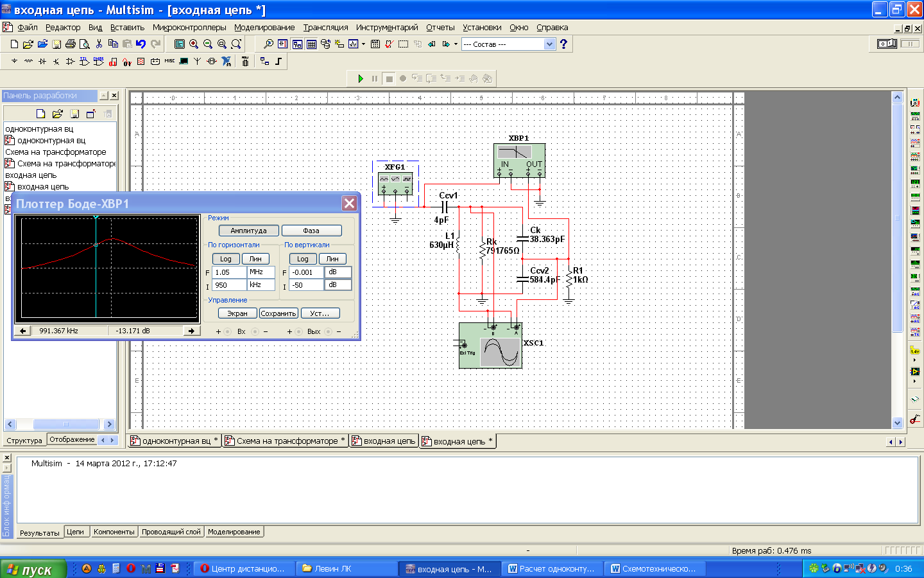Open the Grapher view icon
924x578 pixels.
[x=354, y=44]
